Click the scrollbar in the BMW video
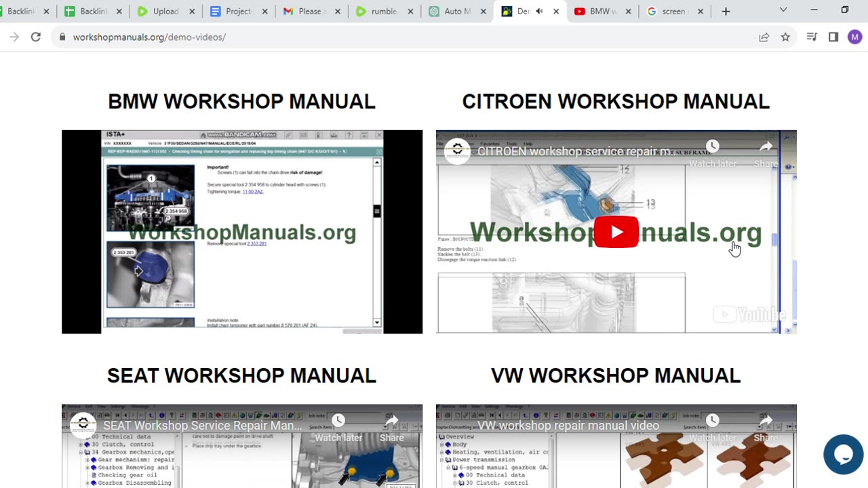The height and width of the screenshot is (488, 868). pos(377,211)
